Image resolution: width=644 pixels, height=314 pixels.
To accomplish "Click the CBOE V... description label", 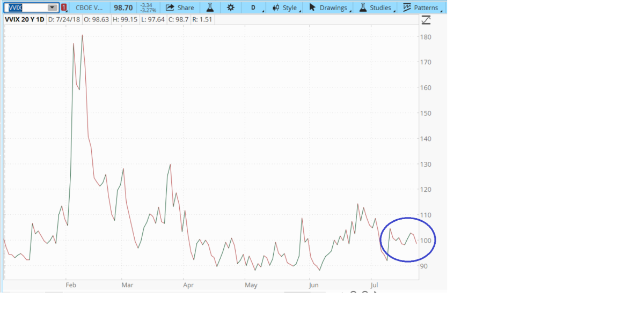I will [89, 8].
